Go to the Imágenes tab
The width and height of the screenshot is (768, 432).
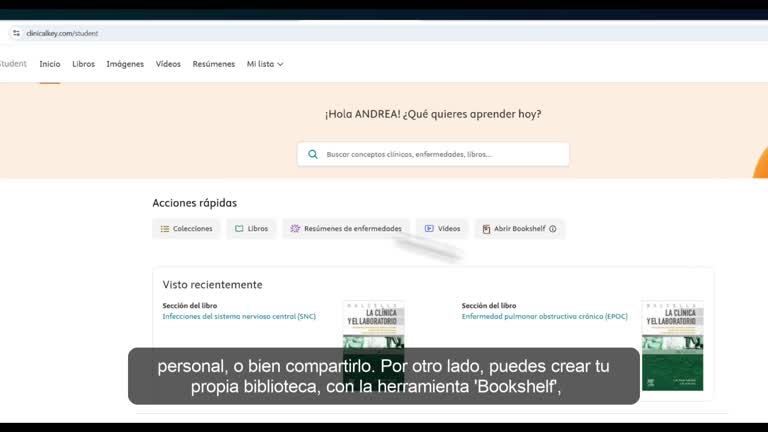point(125,64)
